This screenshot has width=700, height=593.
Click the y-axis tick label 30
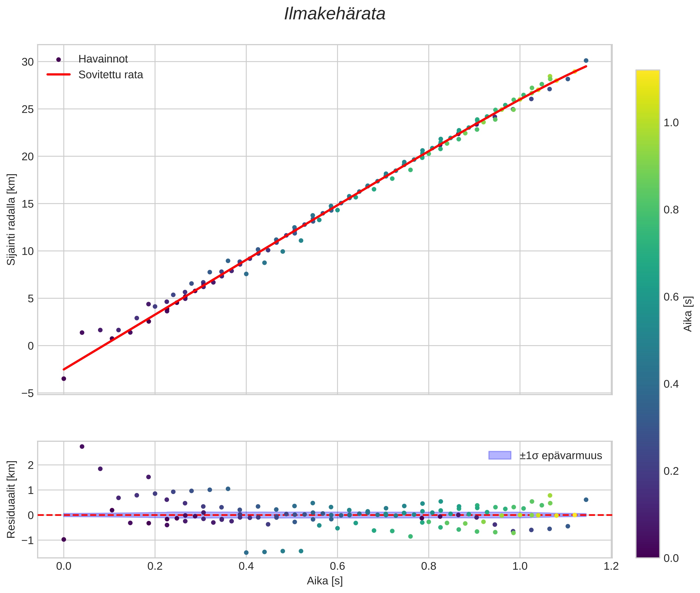click(27, 62)
